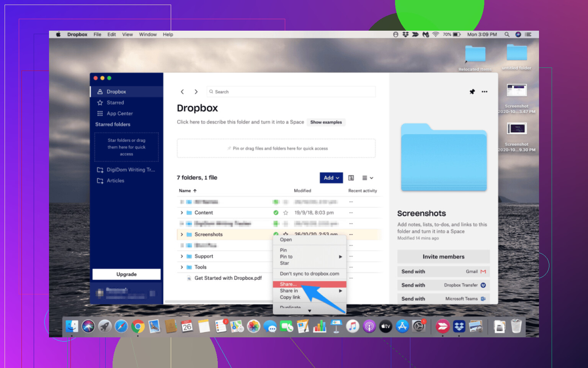Open the Music app in the dock
This screenshot has width=588, height=368.
(353, 326)
